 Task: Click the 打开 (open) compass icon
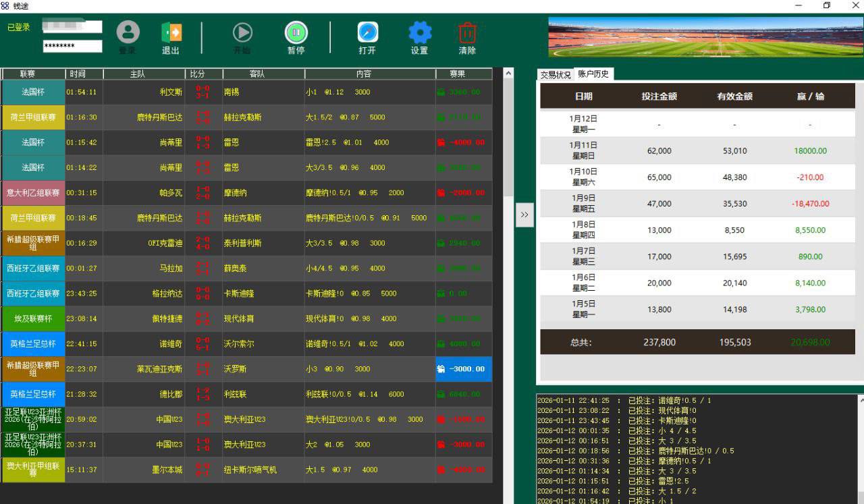click(367, 31)
